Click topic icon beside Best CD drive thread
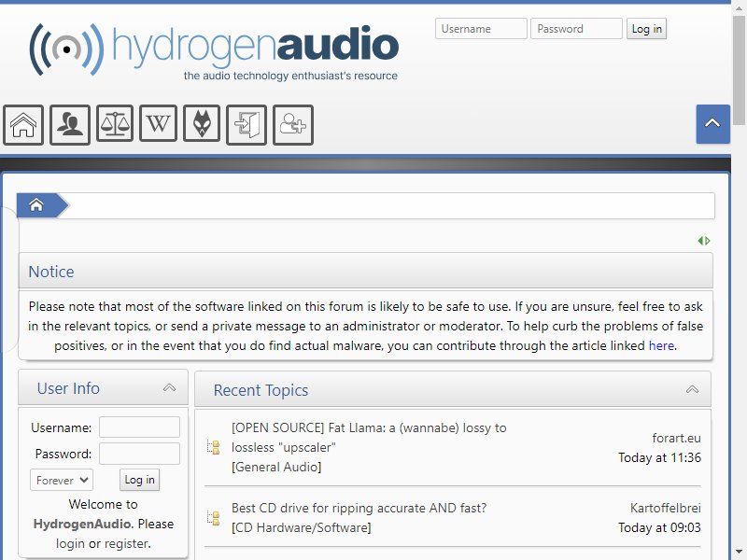747x560 pixels. [214, 518]
